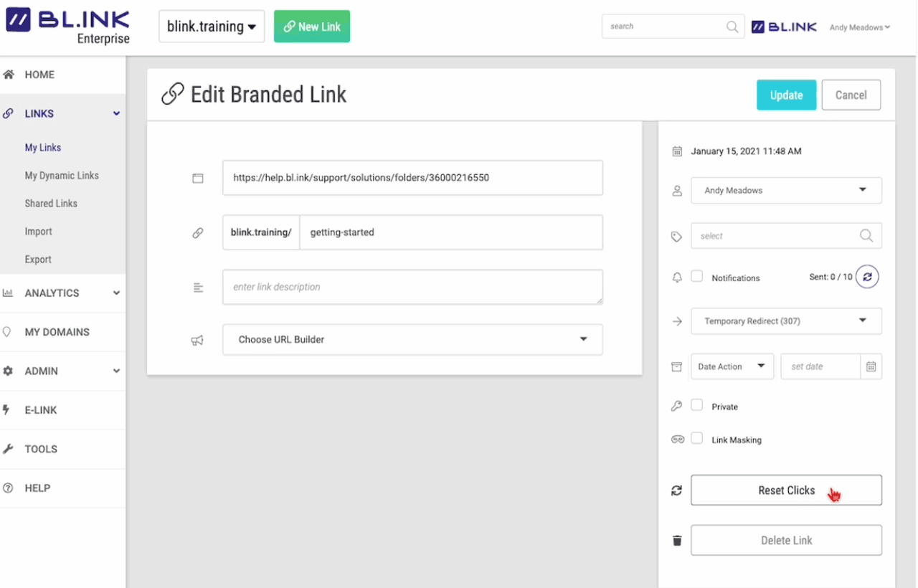This screenshot has height=588, width=918.
Task: Click the calendar icon in set date field
Action: click(x=871, y=366)
